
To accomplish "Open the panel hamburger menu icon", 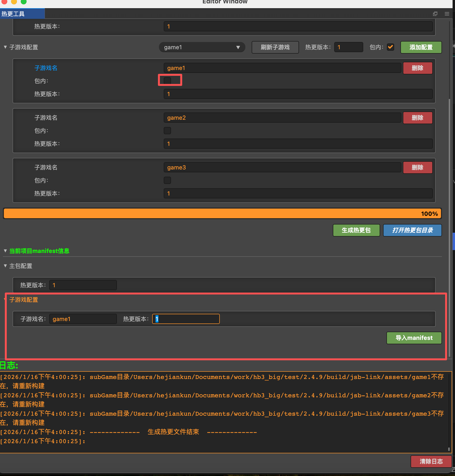I will [x=447, y=14].
